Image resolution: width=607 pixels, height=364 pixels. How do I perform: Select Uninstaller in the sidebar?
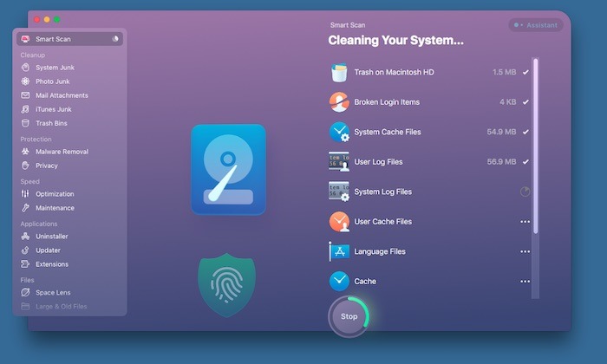point(52,237)
